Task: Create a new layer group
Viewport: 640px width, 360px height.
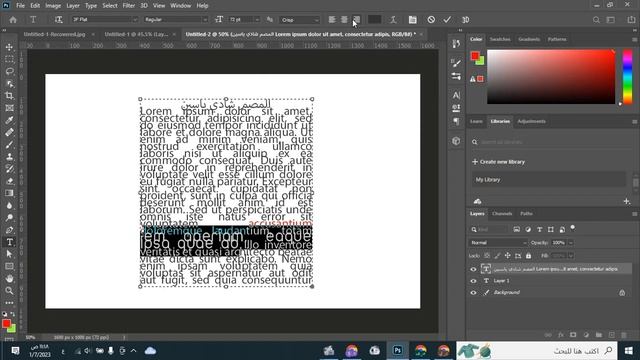Action: click(x=599, y=335)
